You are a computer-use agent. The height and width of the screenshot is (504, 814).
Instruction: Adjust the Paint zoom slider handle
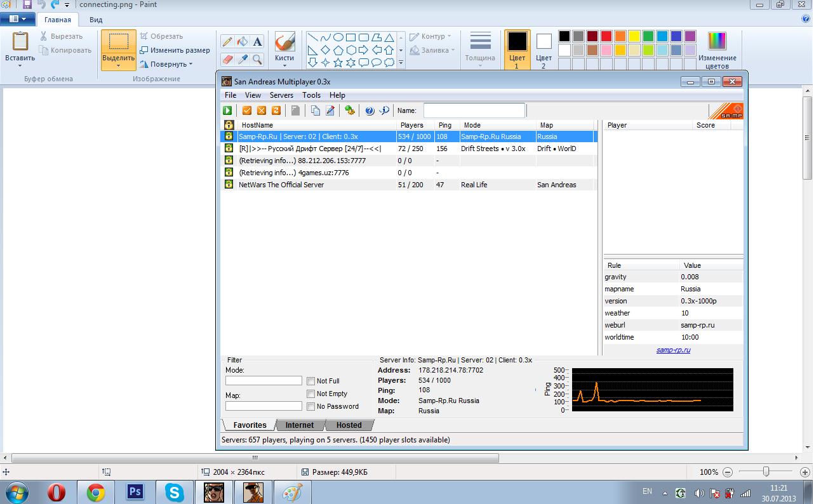point(766,472)
